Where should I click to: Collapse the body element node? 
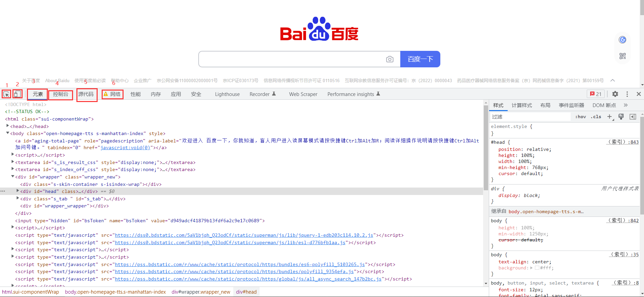[x=8, y=133]
